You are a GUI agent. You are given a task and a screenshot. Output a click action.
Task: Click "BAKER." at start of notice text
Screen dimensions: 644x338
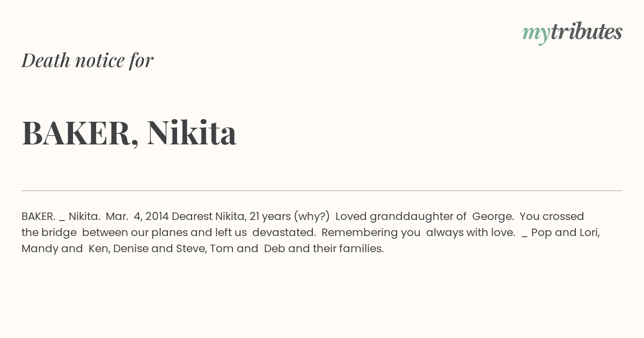pyautogui.click(x=38, y=216)
